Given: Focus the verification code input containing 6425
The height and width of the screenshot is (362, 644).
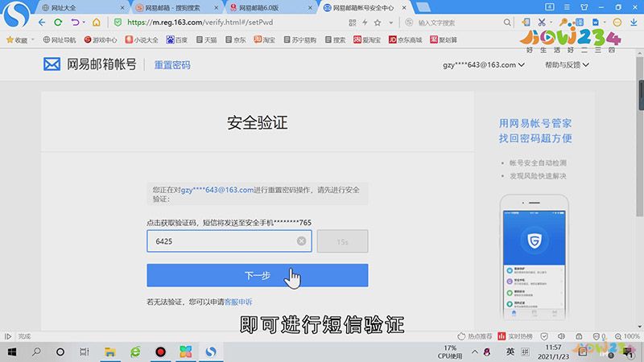Looking at the screenshot, I should pos(229,241).
